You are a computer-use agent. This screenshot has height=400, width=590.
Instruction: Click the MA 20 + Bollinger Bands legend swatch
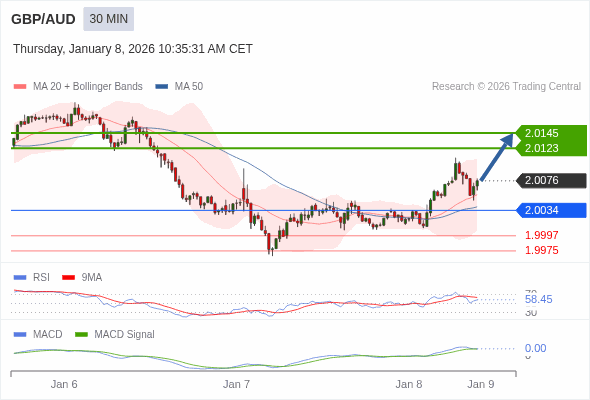coord(20,87)
